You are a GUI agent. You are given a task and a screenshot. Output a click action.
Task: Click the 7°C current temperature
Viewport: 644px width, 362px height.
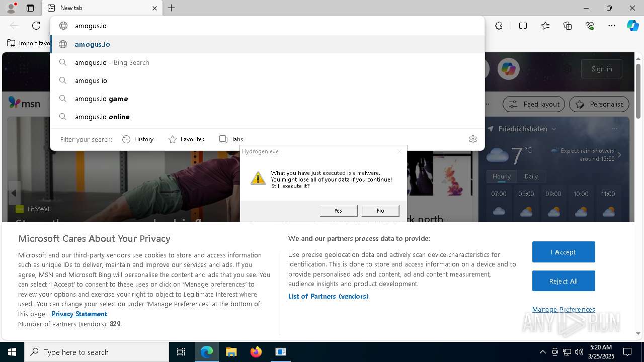tap(521, 155)
